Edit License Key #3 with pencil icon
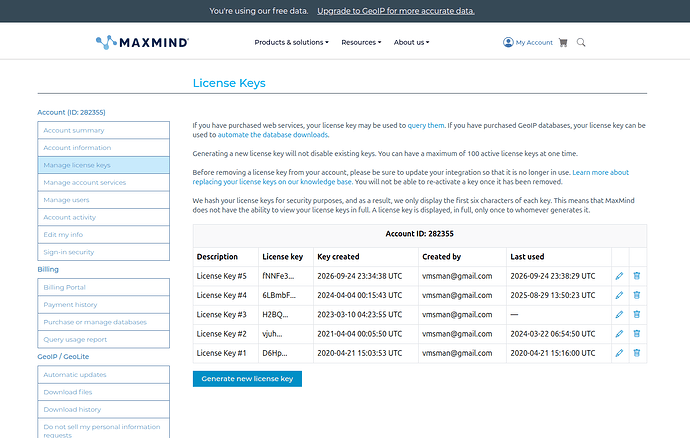 point(619,314)
